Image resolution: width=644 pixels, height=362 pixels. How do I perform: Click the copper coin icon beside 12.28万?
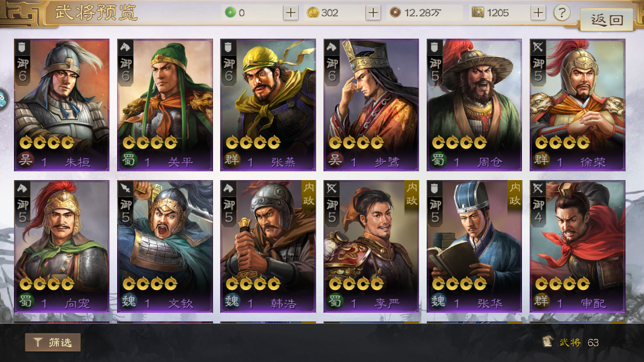click(x=395, y=13)
